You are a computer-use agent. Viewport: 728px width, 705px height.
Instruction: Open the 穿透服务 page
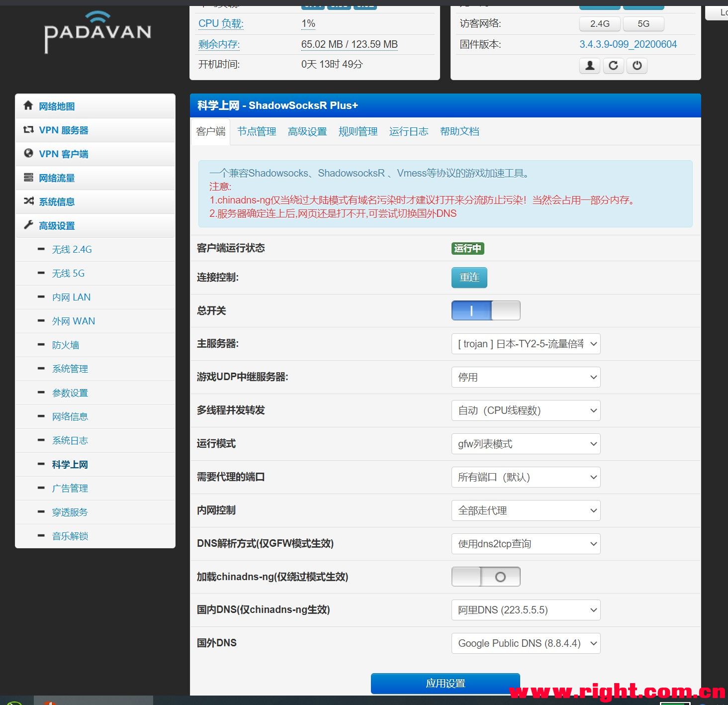pos(95,512)
